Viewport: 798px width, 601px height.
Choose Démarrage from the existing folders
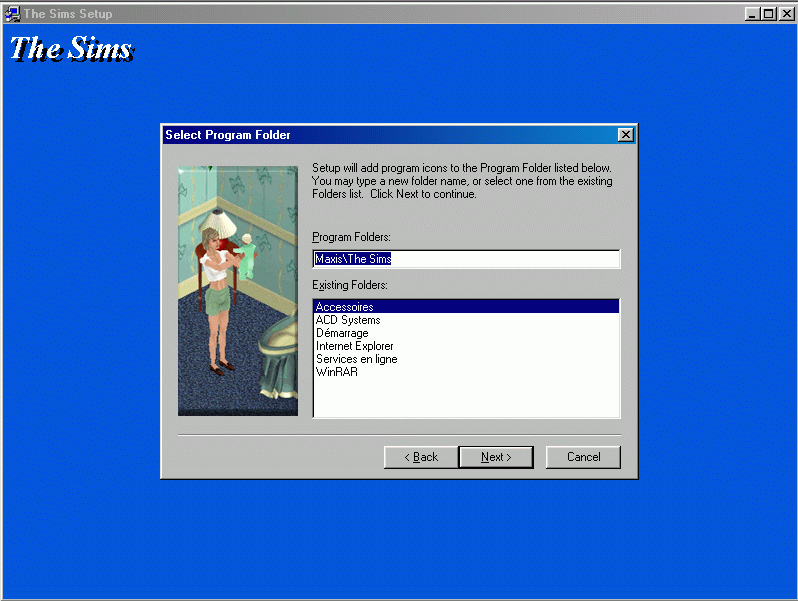(x=342, y=333)
